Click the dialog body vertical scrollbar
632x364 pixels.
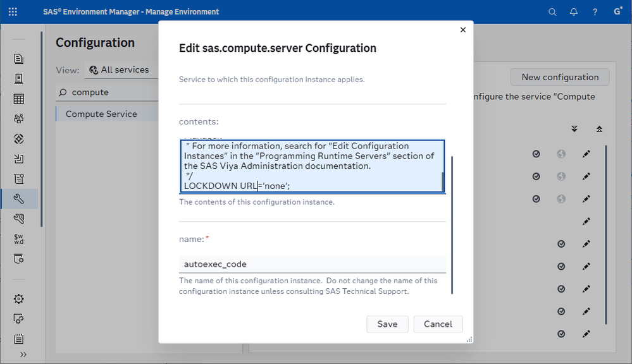452,225
